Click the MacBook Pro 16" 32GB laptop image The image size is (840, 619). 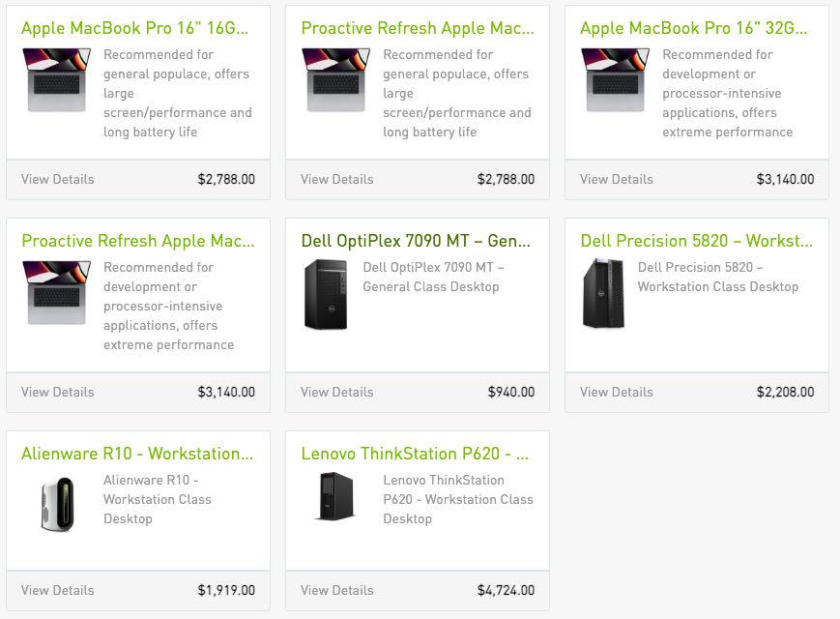pos(614,79)
